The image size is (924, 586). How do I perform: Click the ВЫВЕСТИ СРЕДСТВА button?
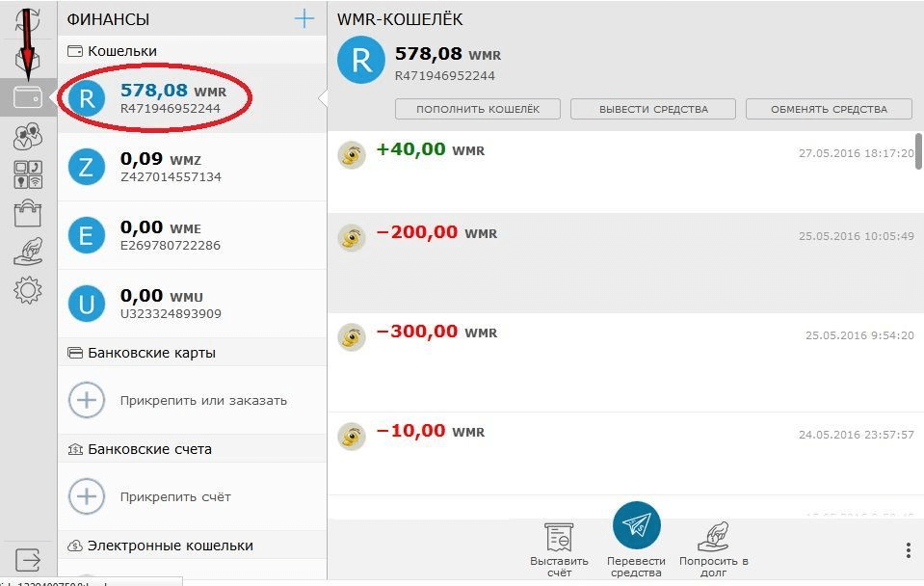(x=653, y=109)
